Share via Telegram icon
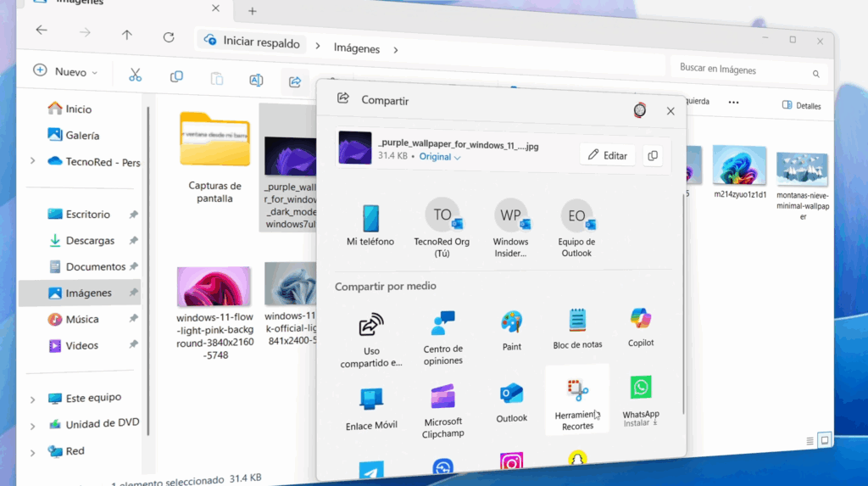 pyautogui.click(x=371, y=471)
